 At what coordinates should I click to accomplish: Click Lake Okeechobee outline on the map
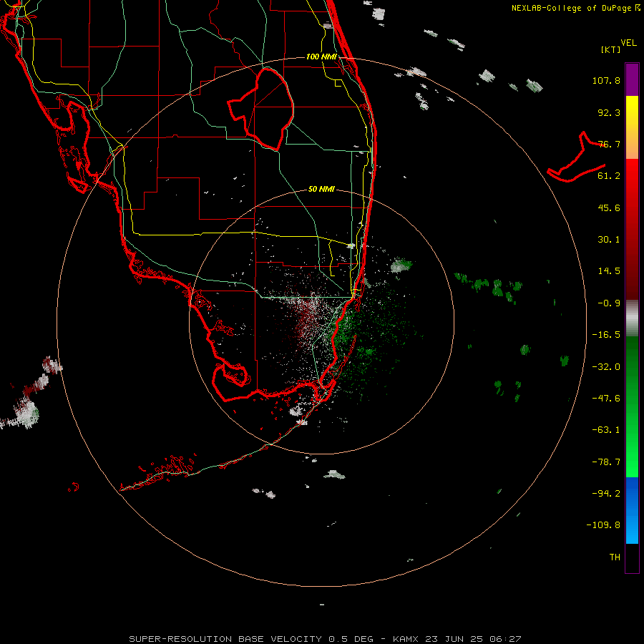(261, 109)
